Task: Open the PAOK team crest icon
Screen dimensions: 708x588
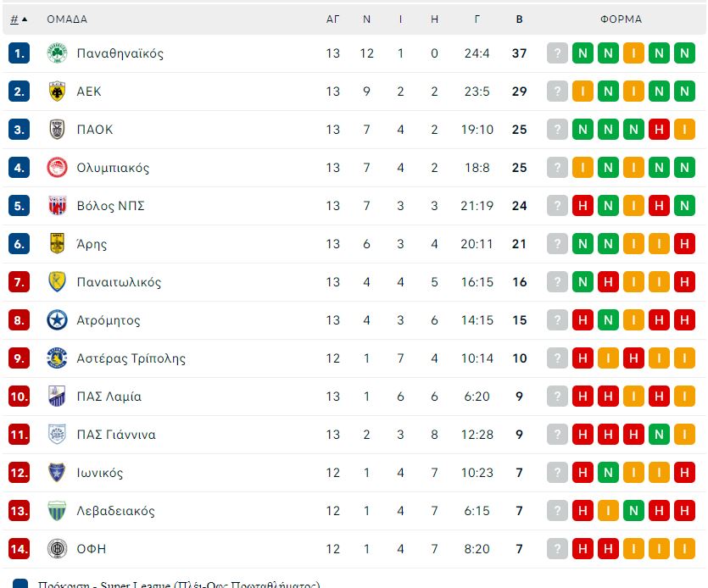Action: [57, 130]
